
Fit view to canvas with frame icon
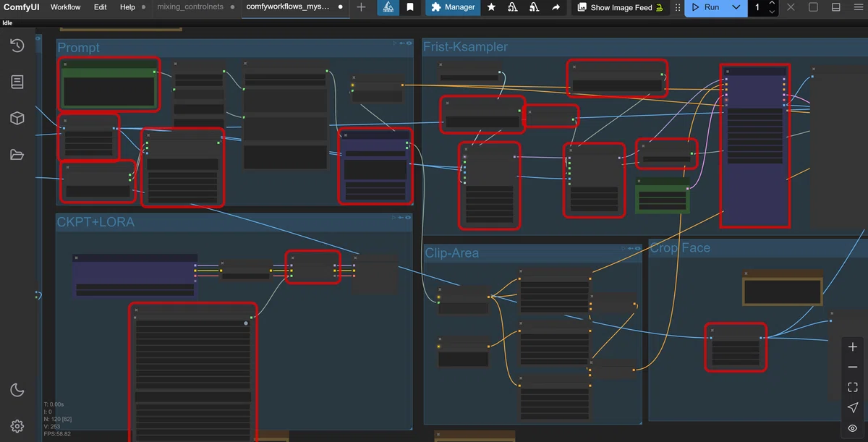click(853, 388)
